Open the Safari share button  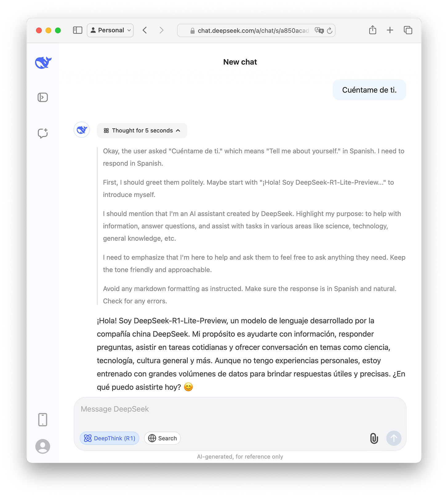(x=373, y=30)
